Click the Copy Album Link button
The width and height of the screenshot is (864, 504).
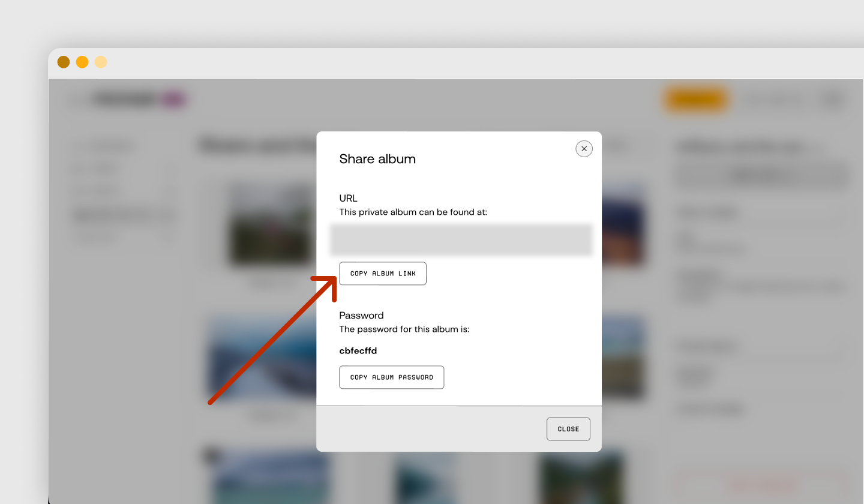coord(383,274)
